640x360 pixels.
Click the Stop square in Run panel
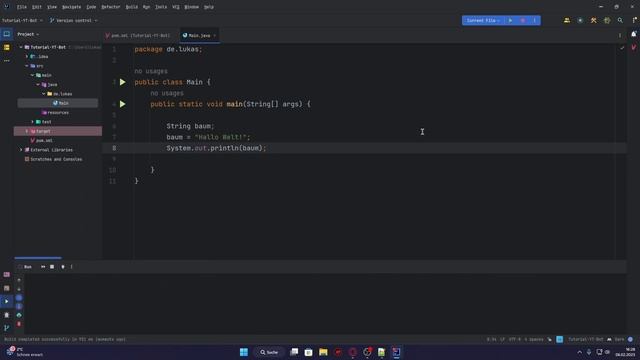(x=52, y=267)
